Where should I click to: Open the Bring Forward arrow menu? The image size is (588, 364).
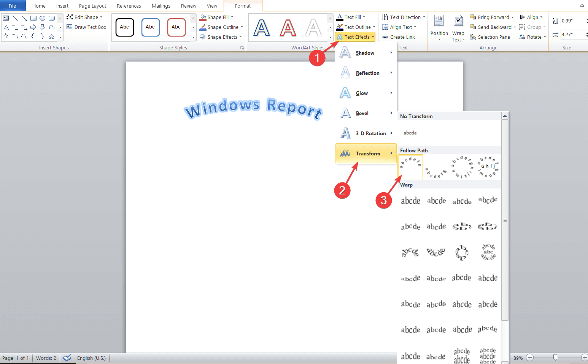(x=513, y=17)
